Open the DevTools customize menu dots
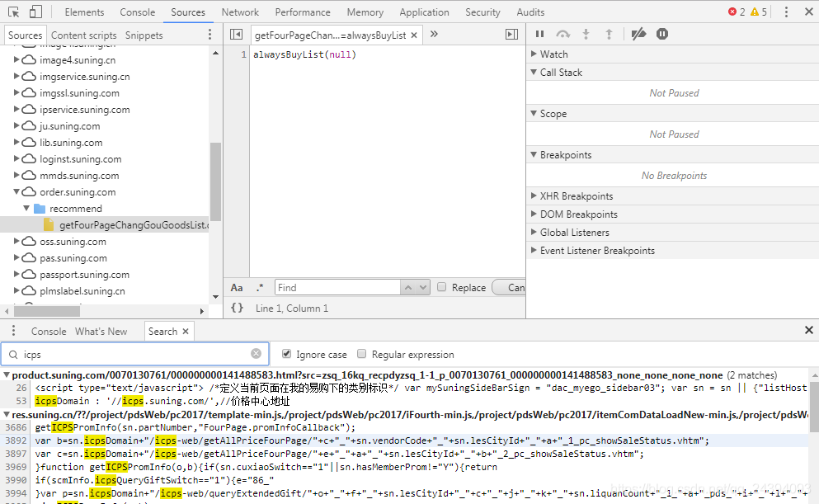This screenshot has width=819, height=504. 786,12
